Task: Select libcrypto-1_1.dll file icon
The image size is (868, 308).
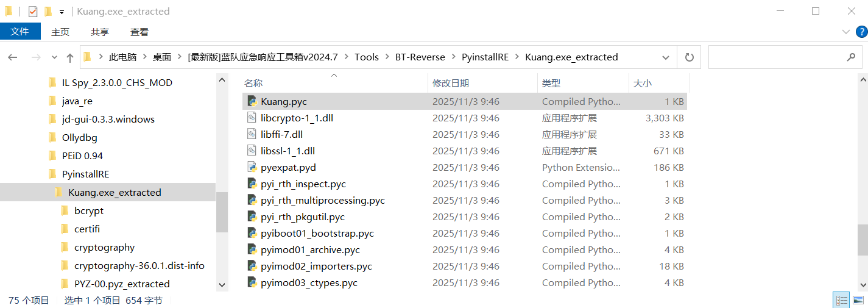Action: (x=252, y=118)
